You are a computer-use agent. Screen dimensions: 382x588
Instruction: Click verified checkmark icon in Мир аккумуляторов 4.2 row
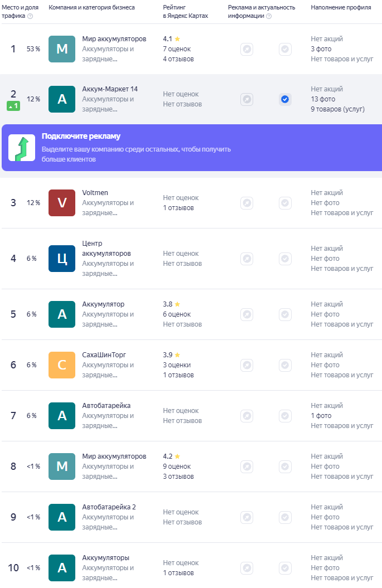285,466
